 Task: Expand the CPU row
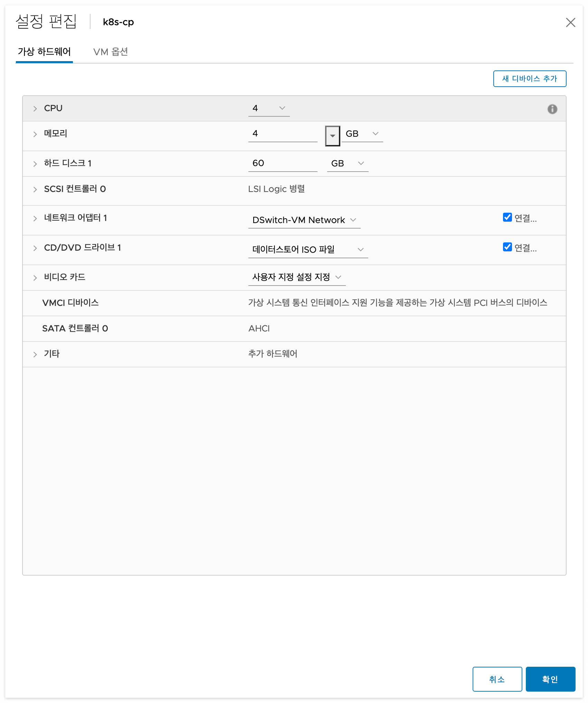pos(35,109)
